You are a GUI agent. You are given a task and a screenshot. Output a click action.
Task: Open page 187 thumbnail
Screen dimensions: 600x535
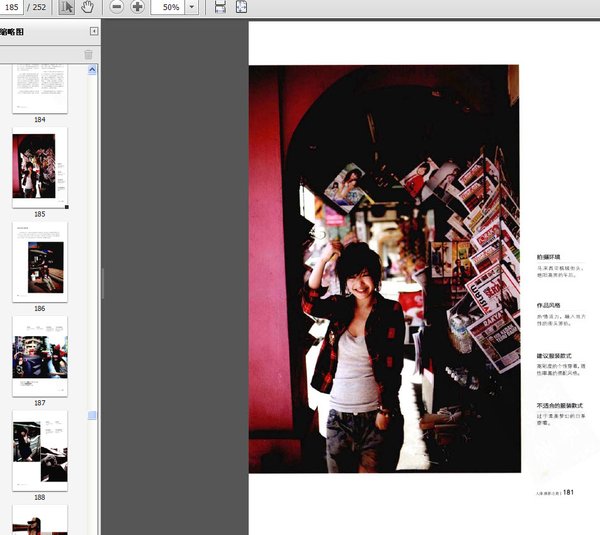40,357
